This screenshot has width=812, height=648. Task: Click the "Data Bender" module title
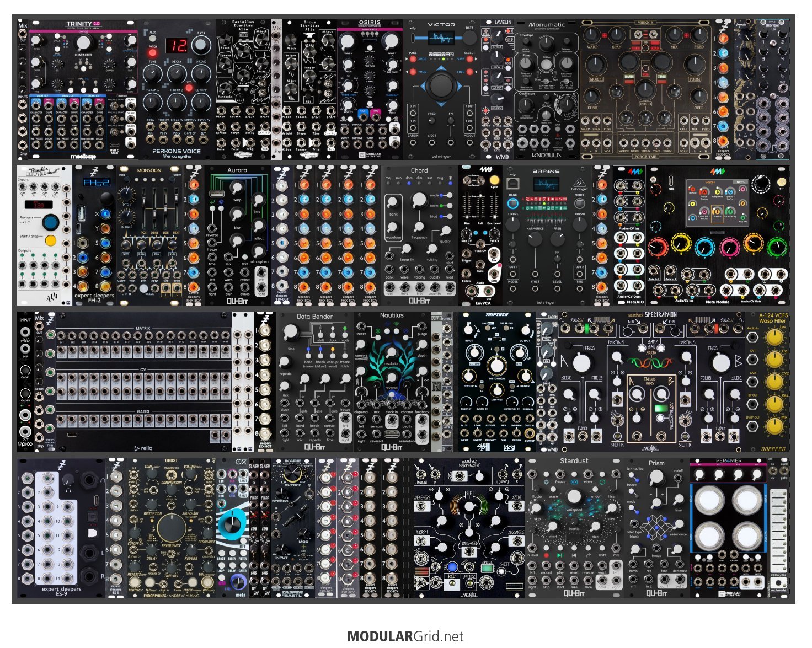tap(314, 317)
